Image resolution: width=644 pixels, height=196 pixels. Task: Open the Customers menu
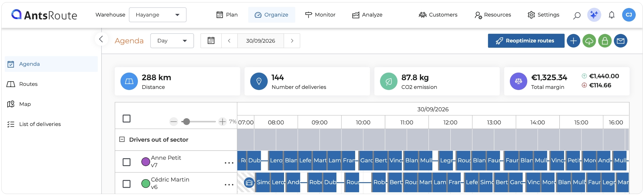438,15
